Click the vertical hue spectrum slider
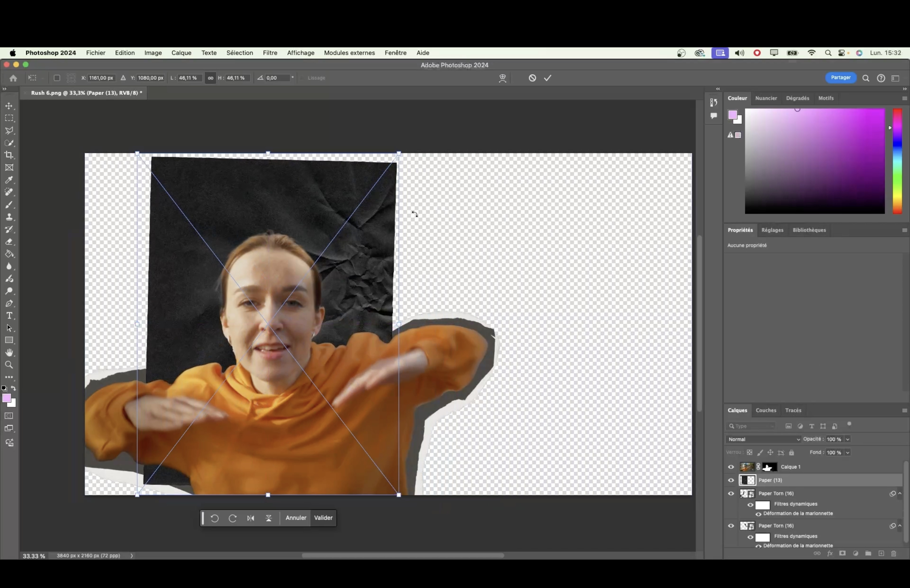The height and width of the screenshot is (588, 910). (897, 161)
